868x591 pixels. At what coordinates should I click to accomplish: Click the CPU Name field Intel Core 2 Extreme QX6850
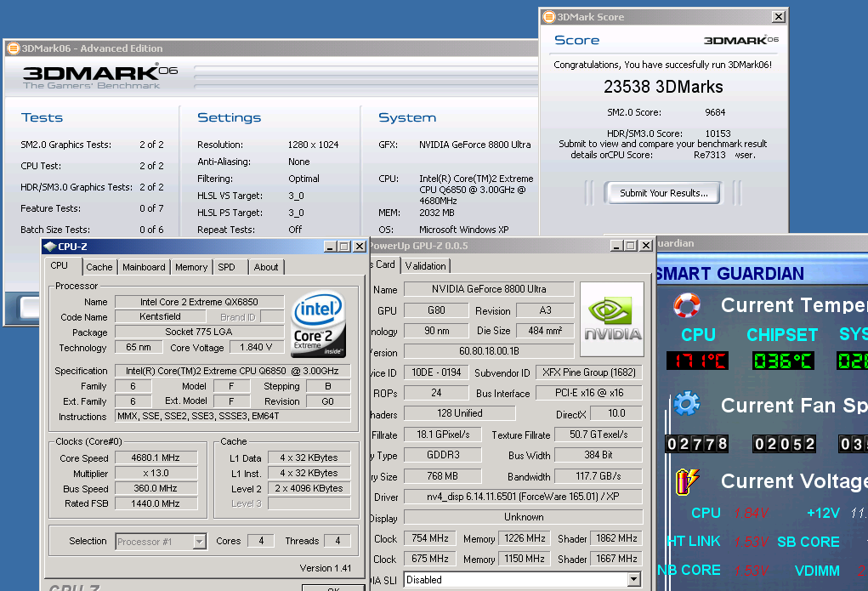[x=199, y=302]
